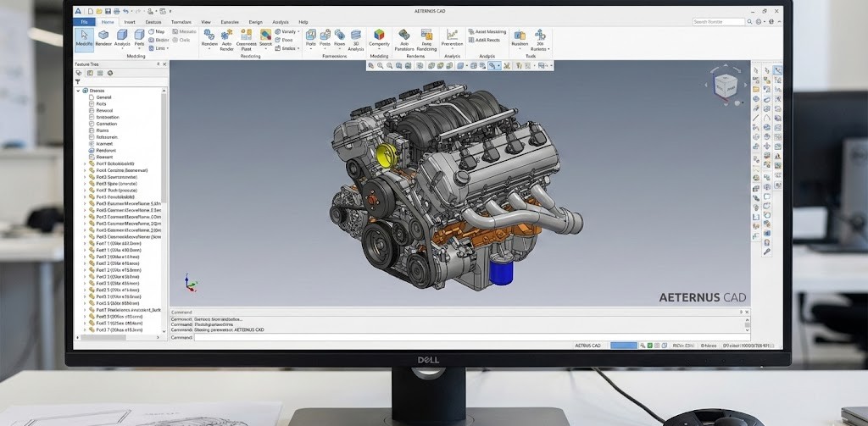Open the Help menu tab
The height and width of the screenshot is (426, 868).
(x=303, y=21)
